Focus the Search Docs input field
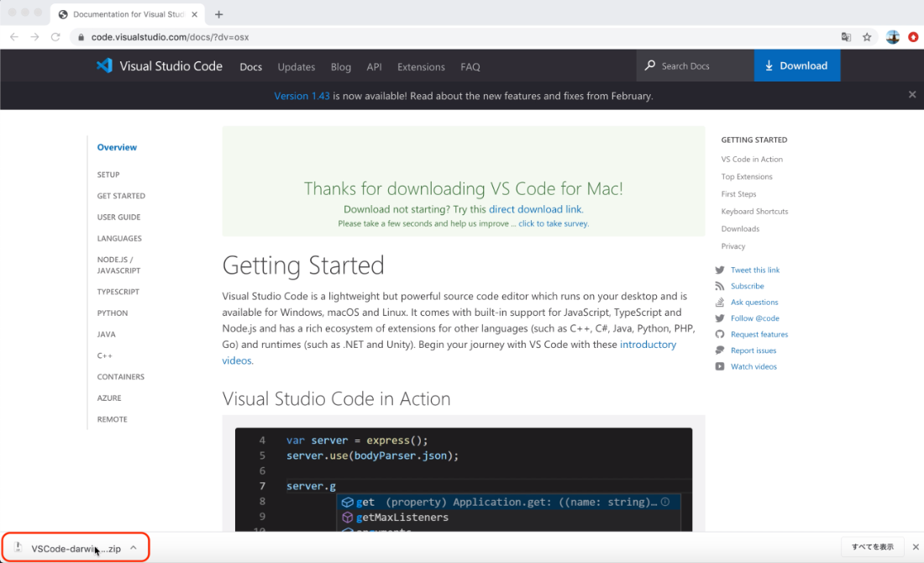The image size is (924, 563). click(696, 66)
